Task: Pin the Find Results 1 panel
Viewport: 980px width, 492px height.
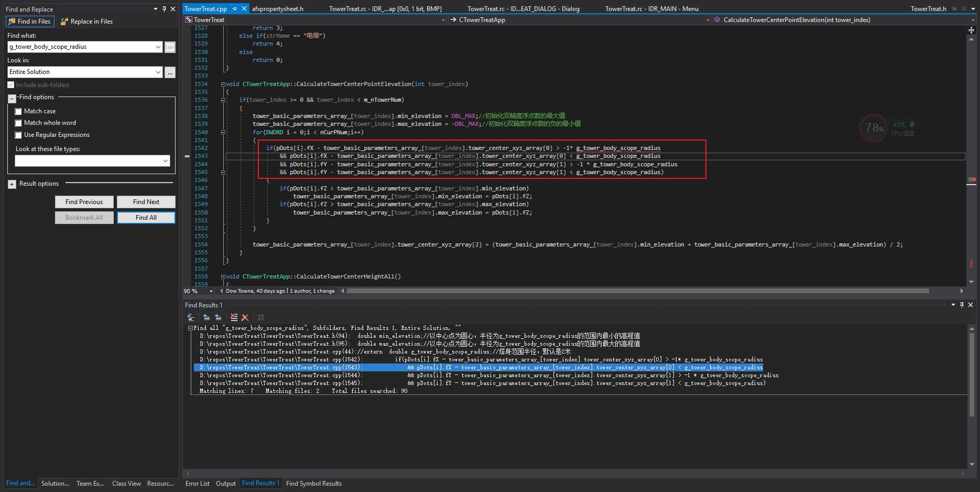Action: (962, 305)
